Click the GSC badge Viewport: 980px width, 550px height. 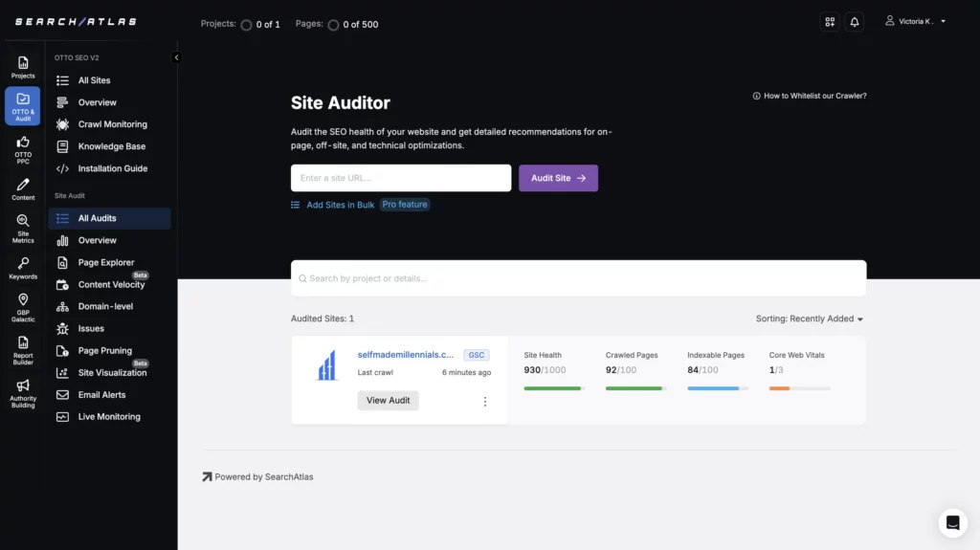click(477, 355)
